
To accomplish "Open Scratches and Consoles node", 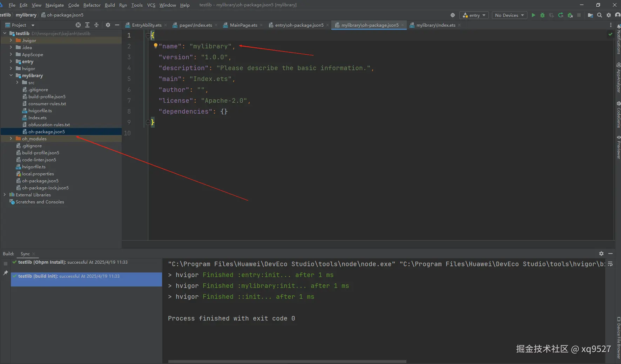I will coord(40,202).
